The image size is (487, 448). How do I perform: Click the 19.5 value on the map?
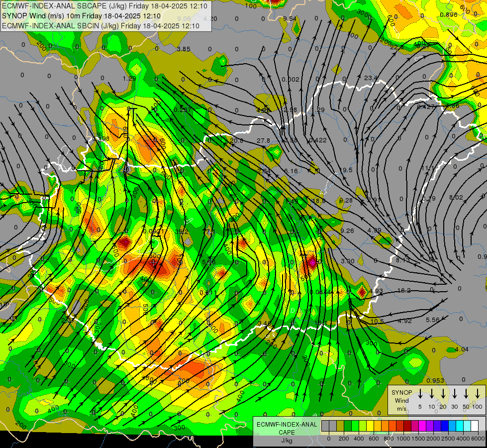coord(346,170)
